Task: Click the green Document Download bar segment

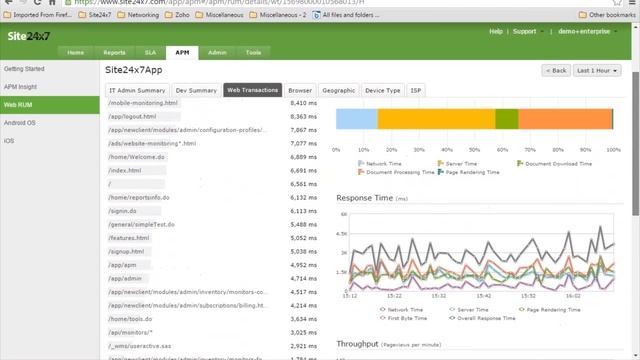Action: 507,119
